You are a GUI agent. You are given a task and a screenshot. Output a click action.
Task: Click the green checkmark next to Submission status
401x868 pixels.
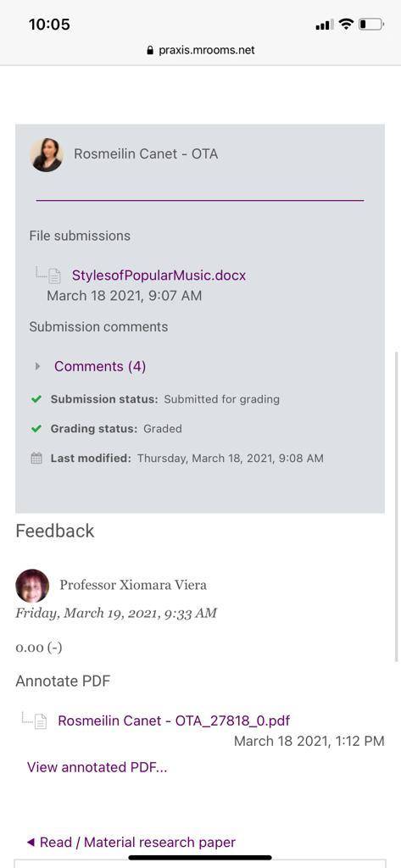pos(36,399)
